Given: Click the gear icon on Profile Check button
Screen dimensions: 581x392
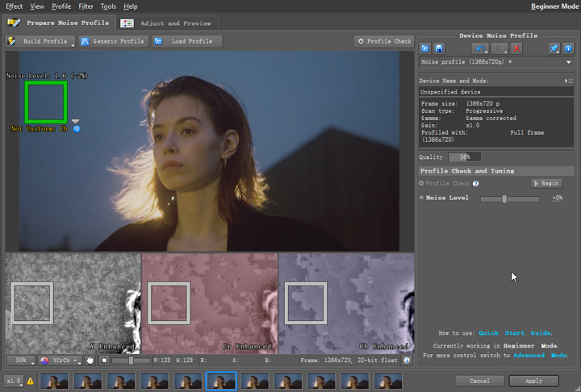Looking at the screenshot, I should [361, 41].
